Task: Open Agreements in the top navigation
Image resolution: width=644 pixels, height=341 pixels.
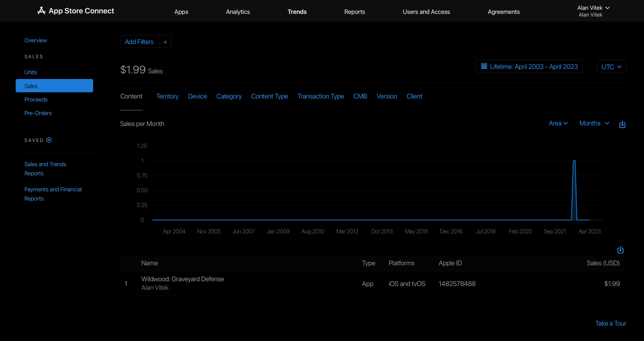Action: (504, 12)
